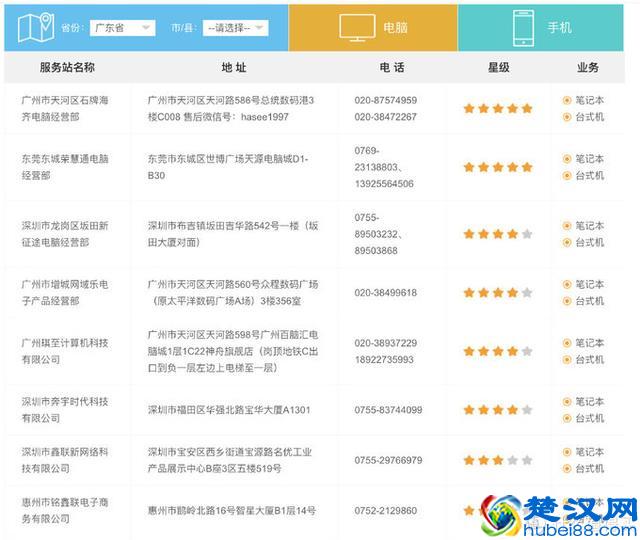Click station name 东莞东城荣慧通电脑经营部
Screen dimensions: 640x540
pyautogui.click(x=65, y=167)
